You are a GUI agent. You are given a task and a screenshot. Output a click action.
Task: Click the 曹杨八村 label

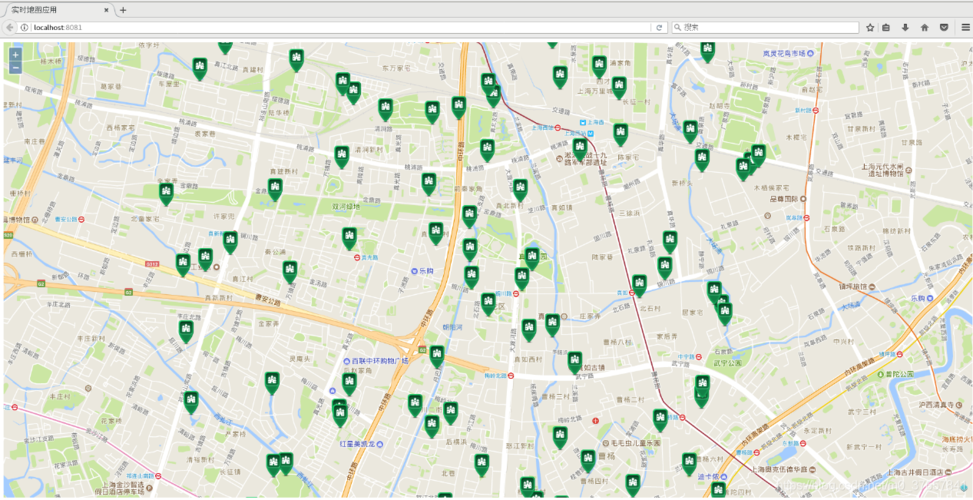616,342
